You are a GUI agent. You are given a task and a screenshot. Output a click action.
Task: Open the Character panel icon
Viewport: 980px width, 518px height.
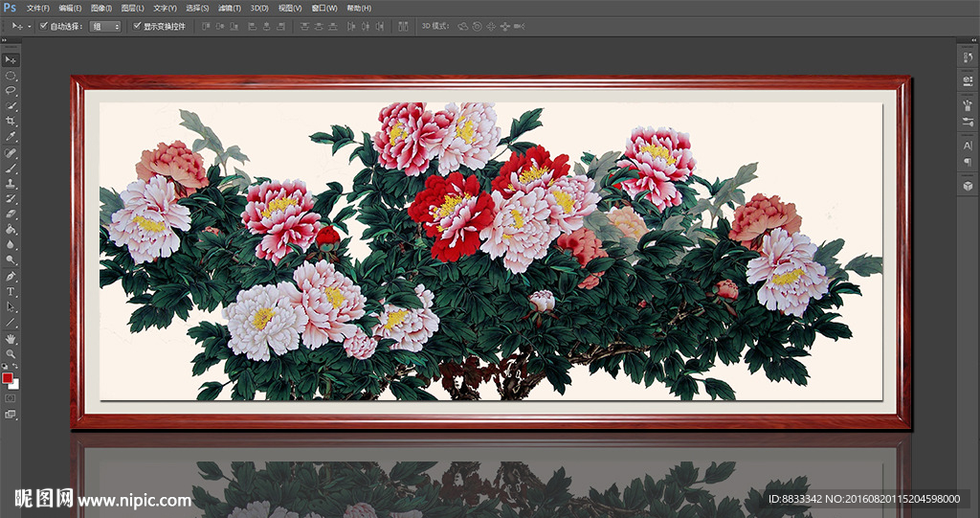969,146
